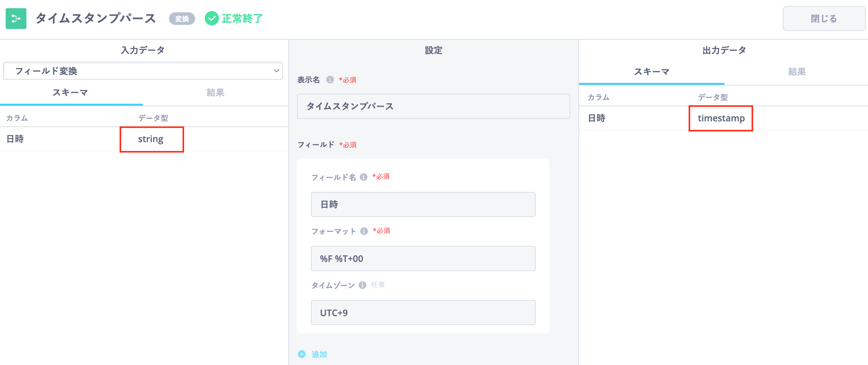Click the chevron on the input data selector
The image size is (868, 365).
point(276,71)
